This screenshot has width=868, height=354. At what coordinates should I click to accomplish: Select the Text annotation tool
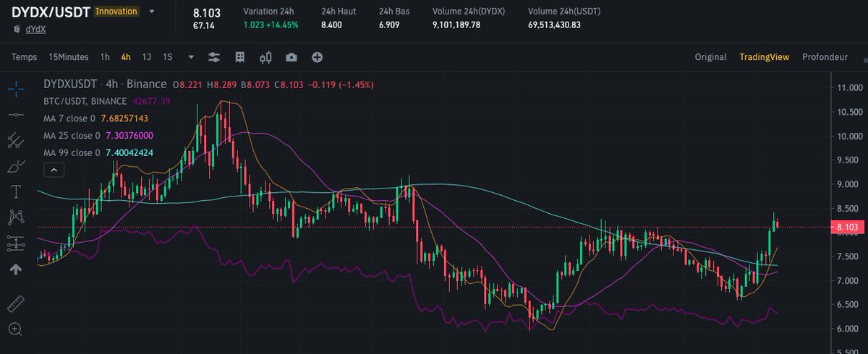click(x=16, y=191)
